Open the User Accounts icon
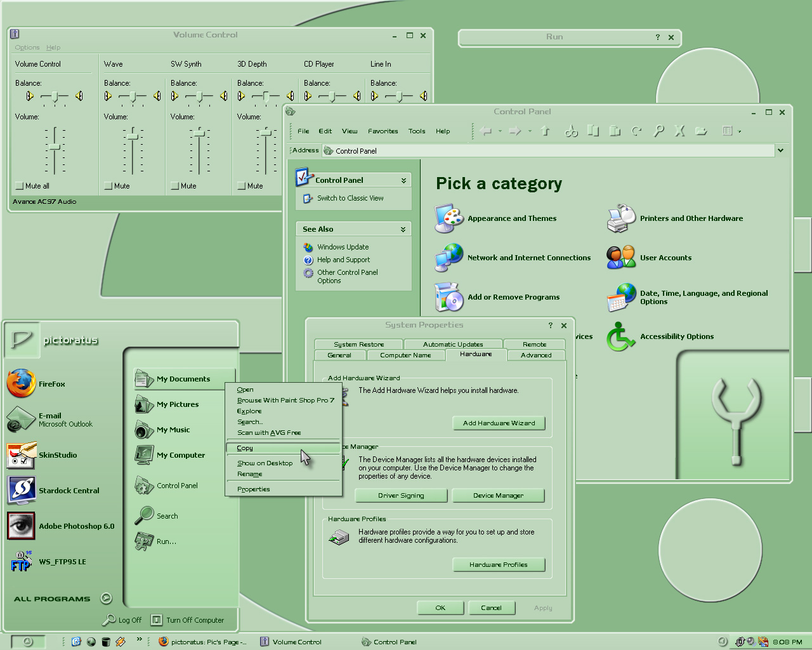The height and width of the screenshot is (650, 812). [621, 258]
